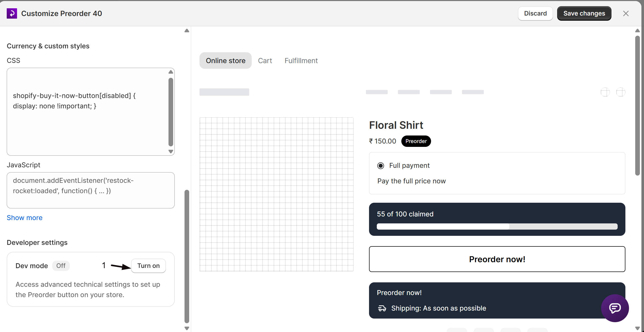Click the shipping truck icon
The image size is (644, 332).
(382, 308)
